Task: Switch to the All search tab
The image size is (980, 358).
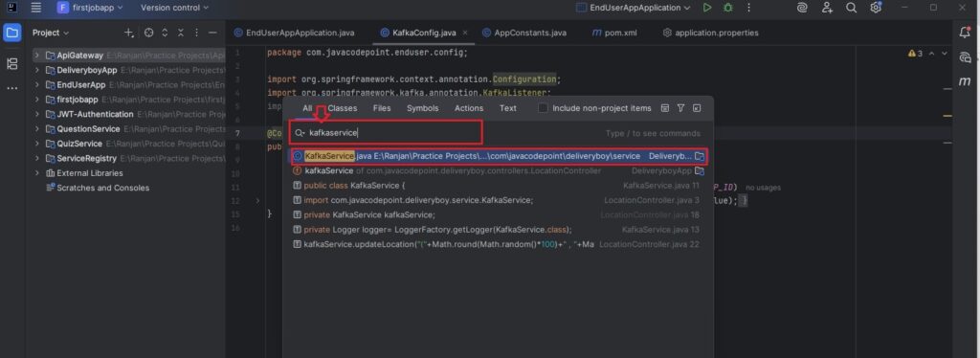Action: pyautogui.click(x=307, y=108)
